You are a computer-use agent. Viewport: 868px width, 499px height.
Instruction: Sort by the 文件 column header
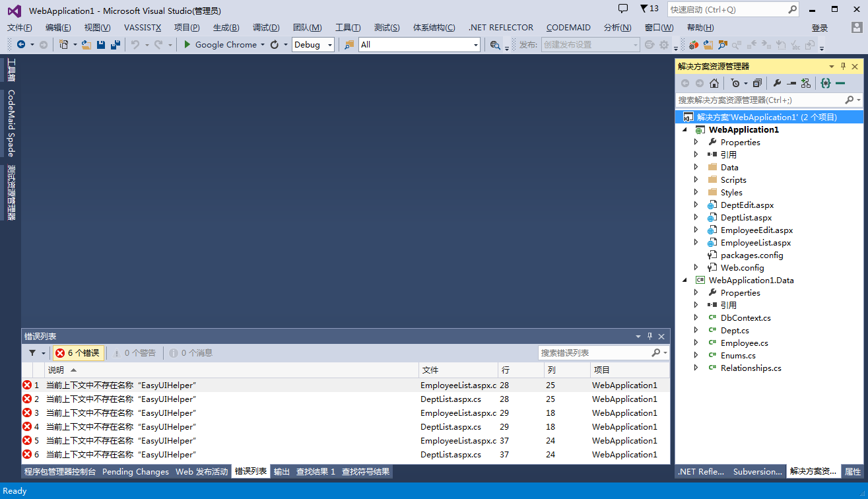click(x=459, y=370)
